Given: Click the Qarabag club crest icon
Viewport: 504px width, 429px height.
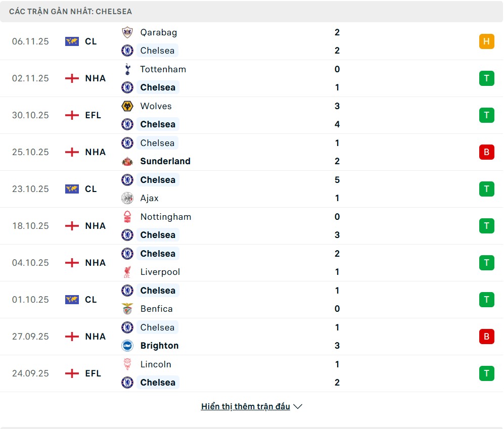Looking at the screenshot, I should point(127,32).
